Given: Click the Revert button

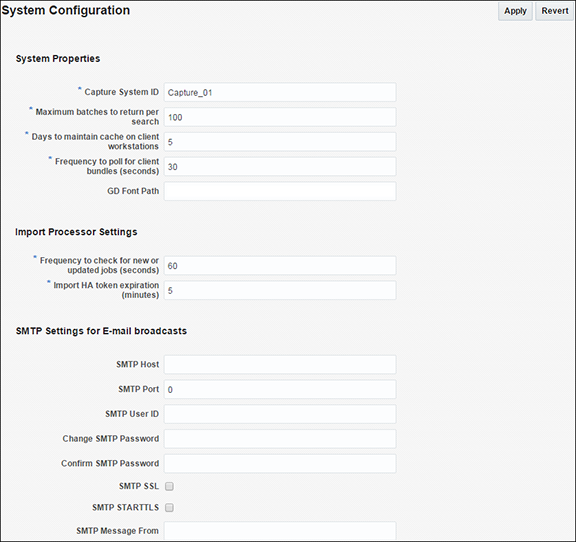Looking at the screenshot, I should [555, 11].
